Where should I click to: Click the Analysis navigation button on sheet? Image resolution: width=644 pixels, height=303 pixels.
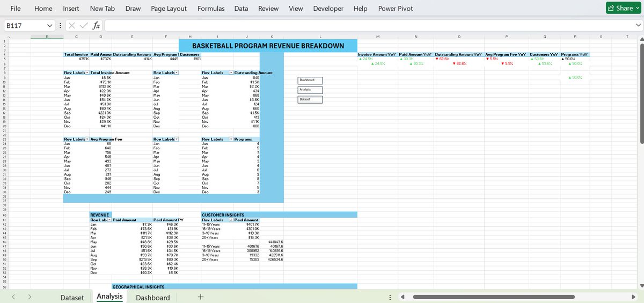coord(311,90)
